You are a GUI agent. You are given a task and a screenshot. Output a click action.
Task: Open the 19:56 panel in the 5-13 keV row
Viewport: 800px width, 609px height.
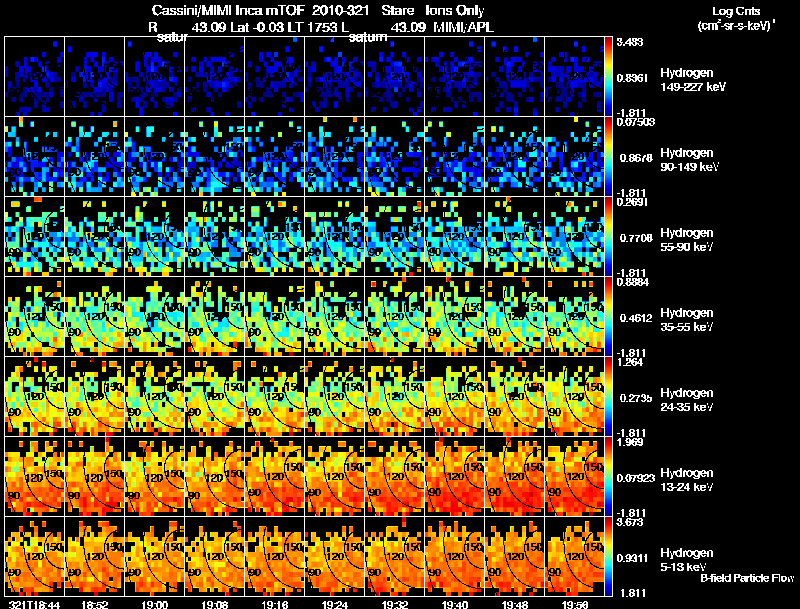tap(574, 556)
